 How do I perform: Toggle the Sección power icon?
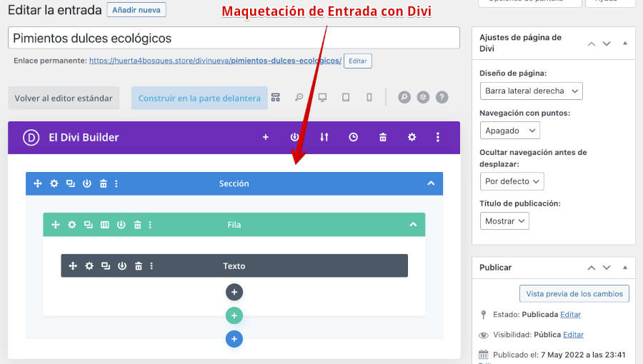[x=87, y=183]
